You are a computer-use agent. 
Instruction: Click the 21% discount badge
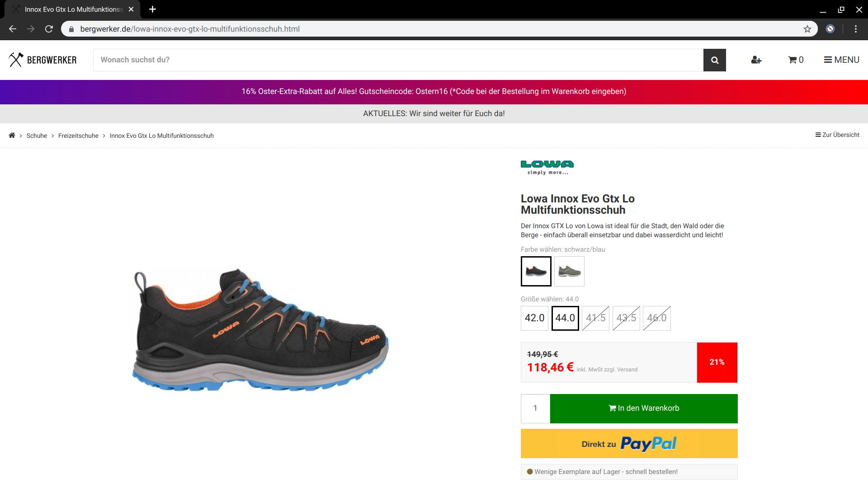[x=717, y=362]
